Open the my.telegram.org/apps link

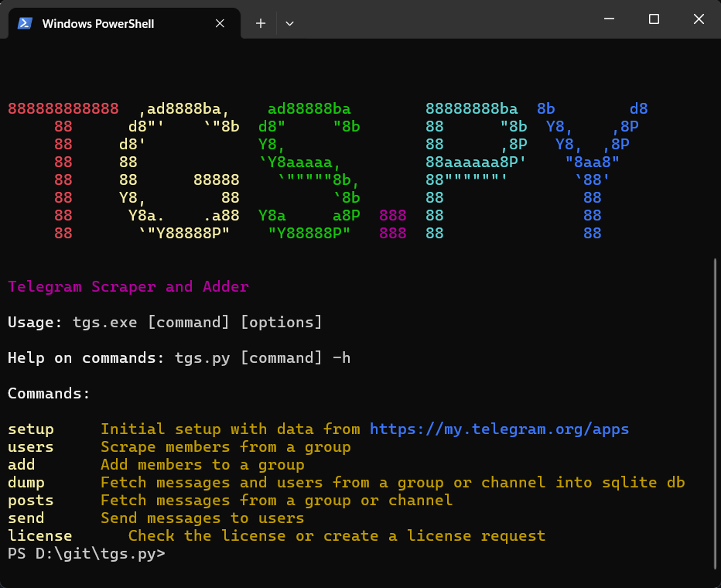point(500,429)
